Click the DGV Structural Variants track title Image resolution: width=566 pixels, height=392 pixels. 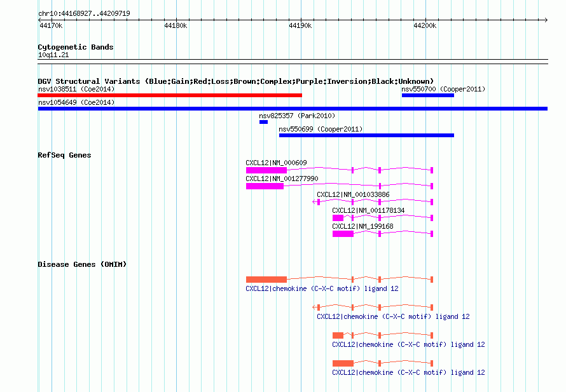236,81
